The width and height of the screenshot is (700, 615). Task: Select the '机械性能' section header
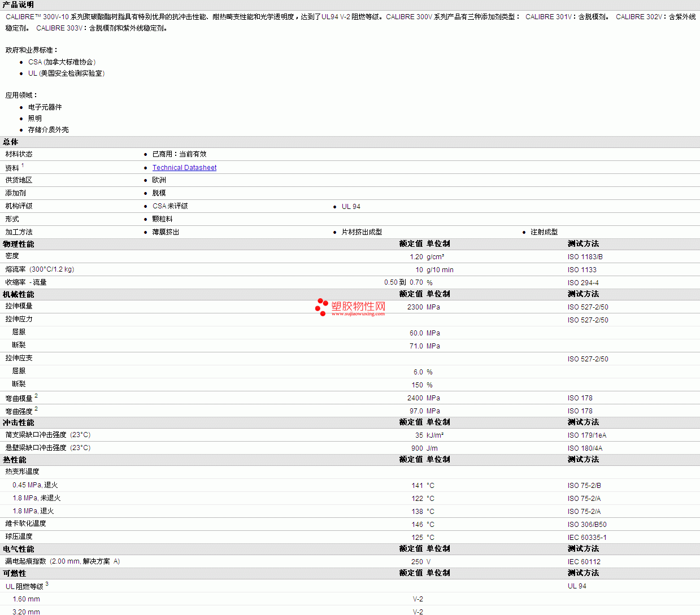pos(19,295)
